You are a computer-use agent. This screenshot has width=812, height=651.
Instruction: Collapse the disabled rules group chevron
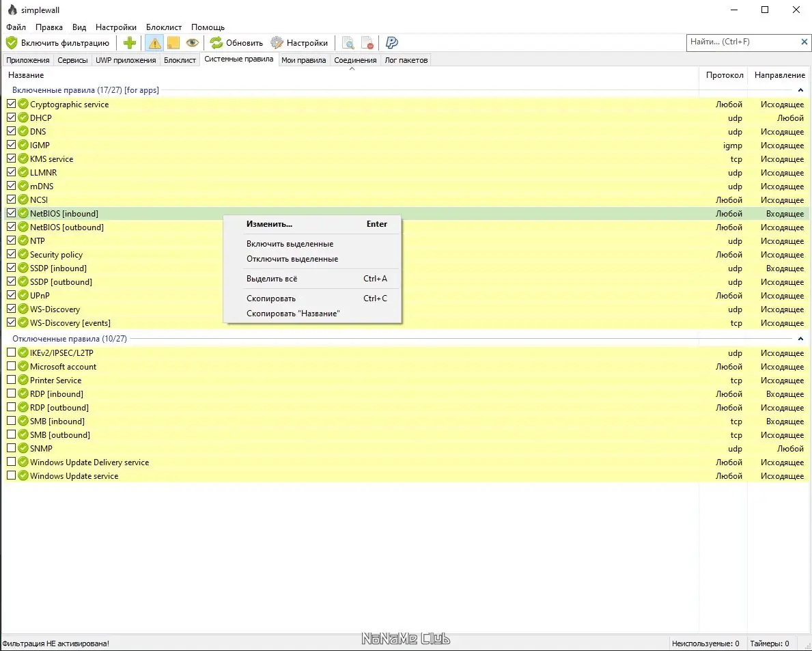click(800, 339)
